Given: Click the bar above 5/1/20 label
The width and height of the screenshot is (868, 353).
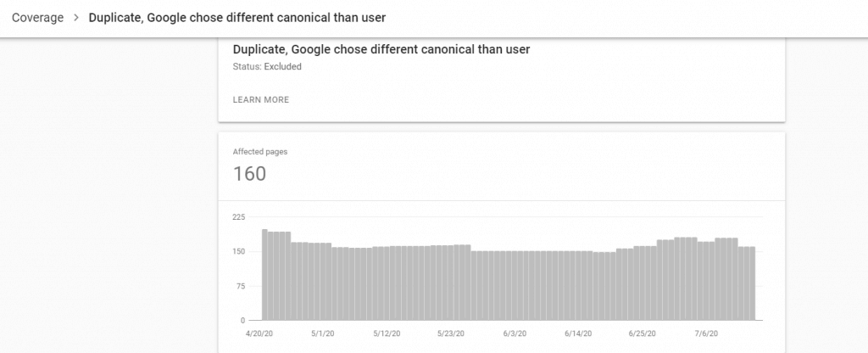Looking at the screenshot, I should click(323, 282).
